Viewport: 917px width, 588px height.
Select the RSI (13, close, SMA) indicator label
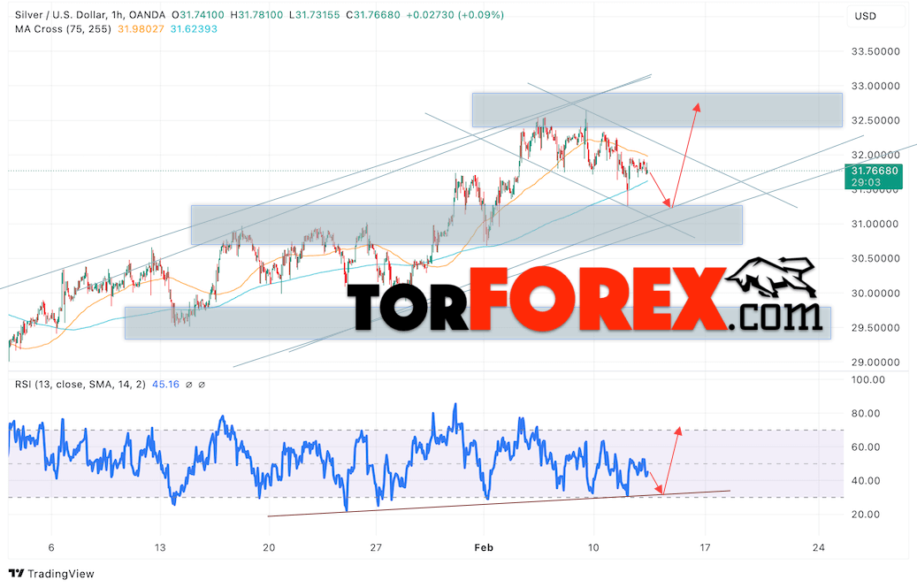pyautogui.click(x=80, y=384)
